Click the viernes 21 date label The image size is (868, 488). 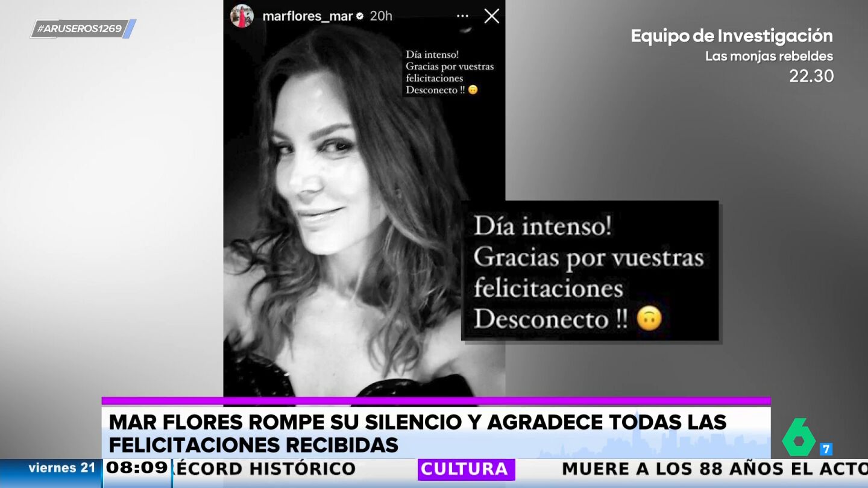tap(61, 468)
